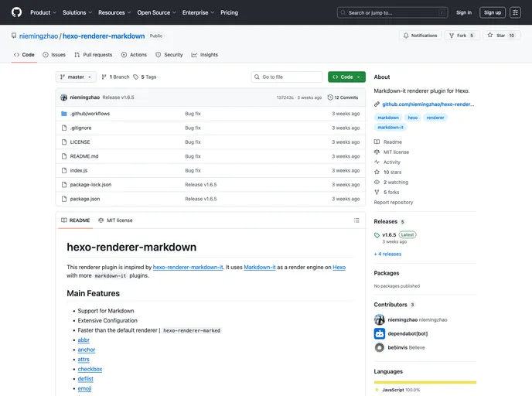Image resolution: width=532 pixels, height=396 pixels.
Task: Click the dependabot[bot] avatar
Action: 380,333
